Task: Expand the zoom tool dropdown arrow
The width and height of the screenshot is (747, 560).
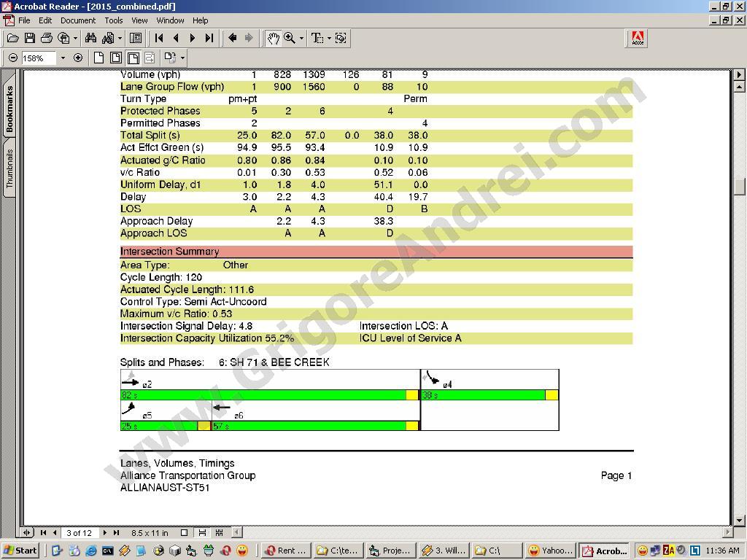Action: tap(301, 39)
